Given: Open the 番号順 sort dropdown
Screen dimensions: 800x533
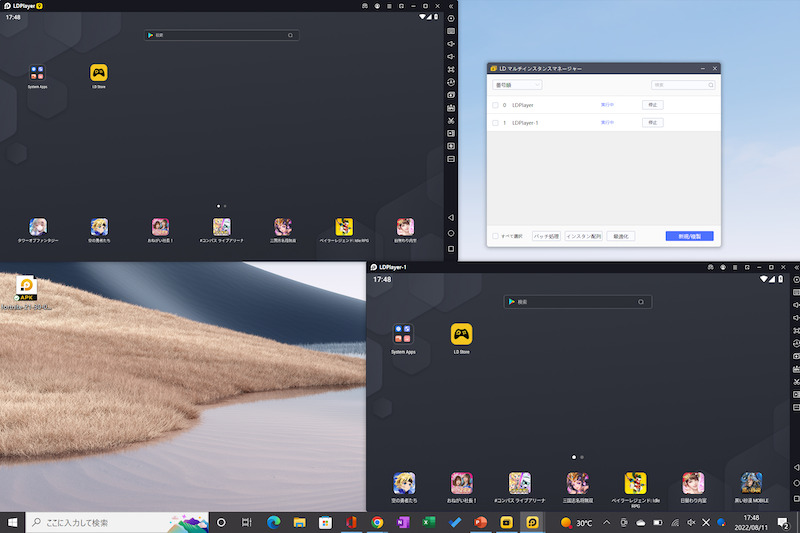Looking at the screenshot, I should tap(516, 85).
